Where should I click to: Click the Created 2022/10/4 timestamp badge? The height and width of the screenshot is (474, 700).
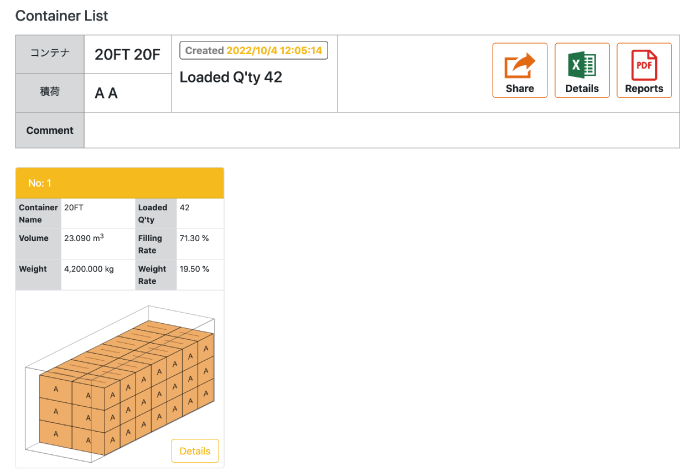coord(254,50)
